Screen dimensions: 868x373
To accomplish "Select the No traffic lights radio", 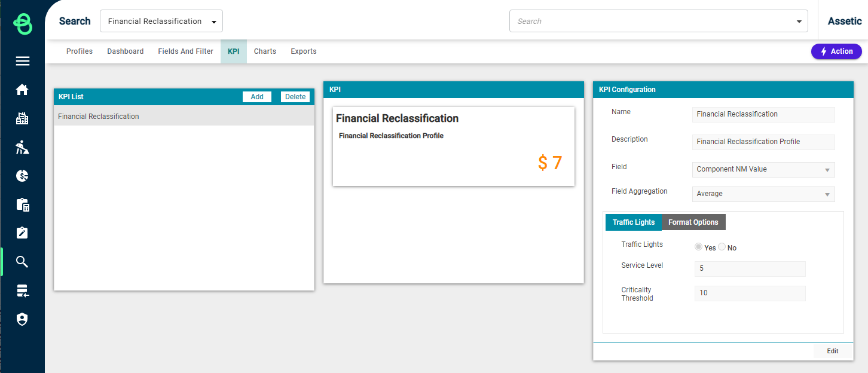I will pyautogui.click(x=722, y=247).
